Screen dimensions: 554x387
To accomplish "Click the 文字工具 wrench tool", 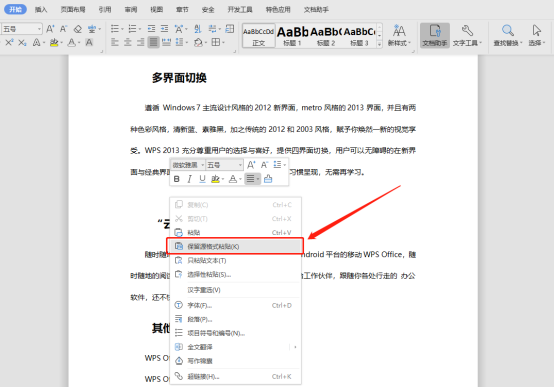I will coord(467,35).
